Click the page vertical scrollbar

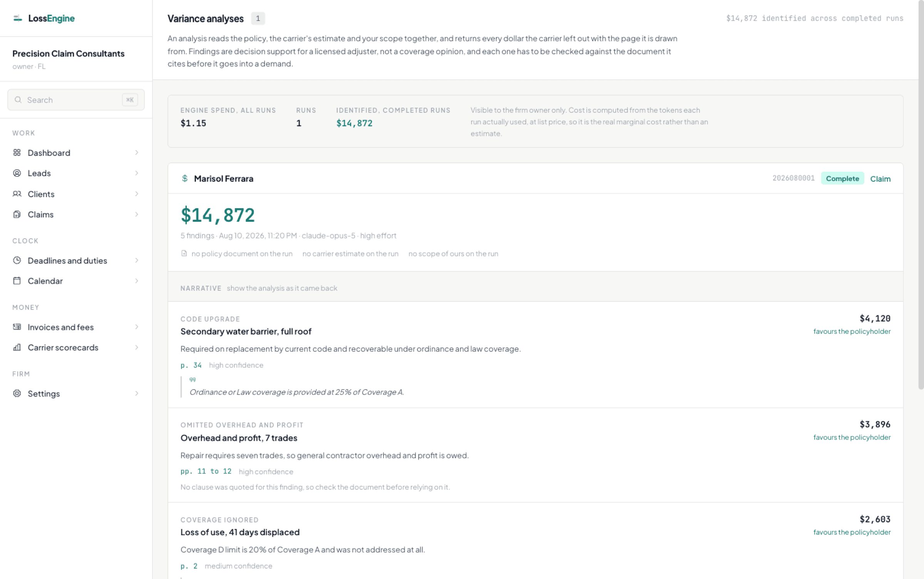tap(921, 194)
